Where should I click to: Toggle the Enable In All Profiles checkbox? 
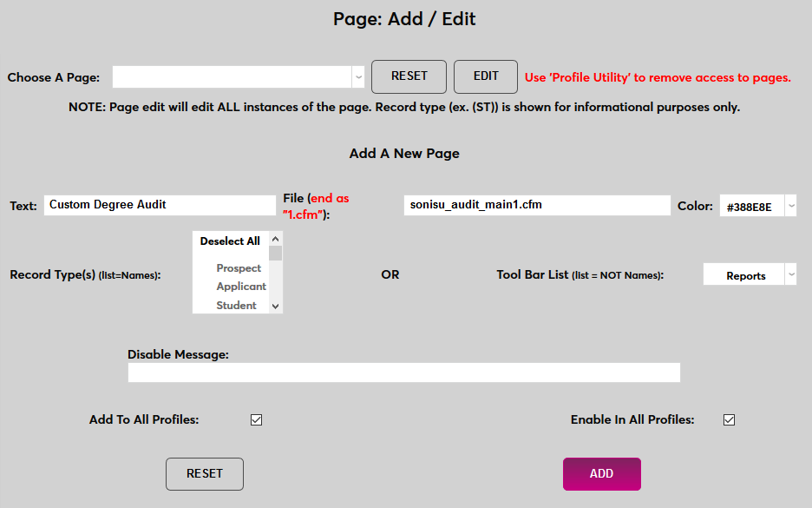(x=729, y=420)
